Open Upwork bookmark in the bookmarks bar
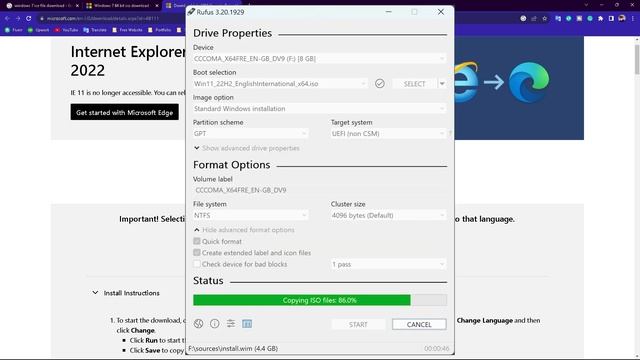This screenshot has height=360, width=640. click(x=38, y=30)
